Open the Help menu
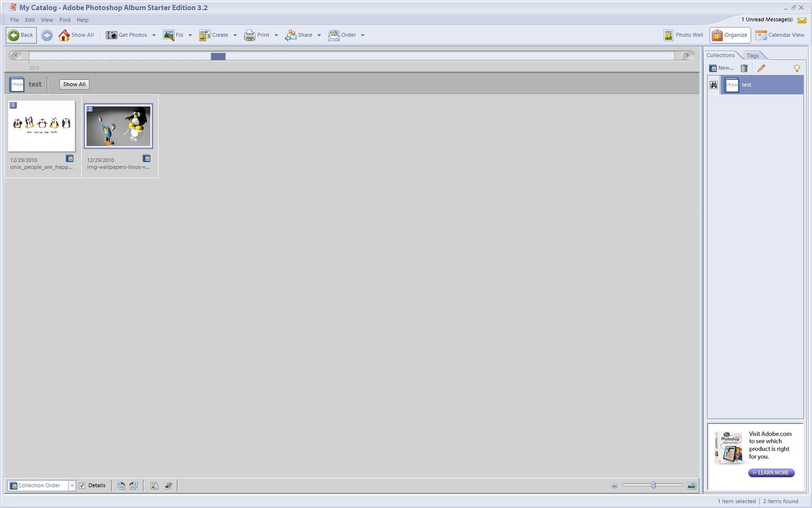This screenshot has height=508, width=812. (83, 20)
